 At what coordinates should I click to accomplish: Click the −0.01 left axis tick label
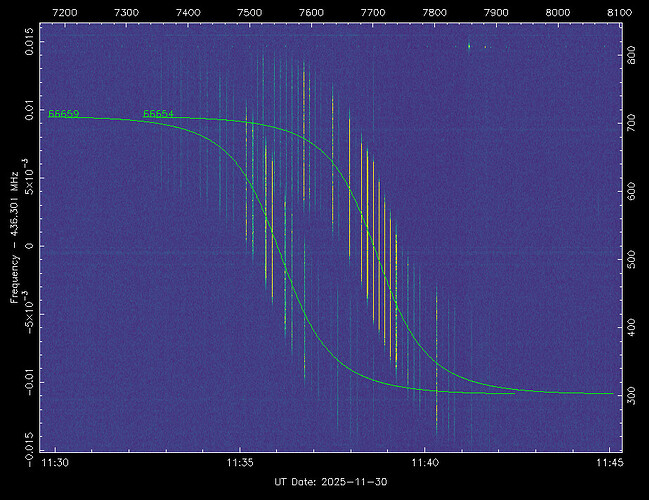tap(30, 381)
